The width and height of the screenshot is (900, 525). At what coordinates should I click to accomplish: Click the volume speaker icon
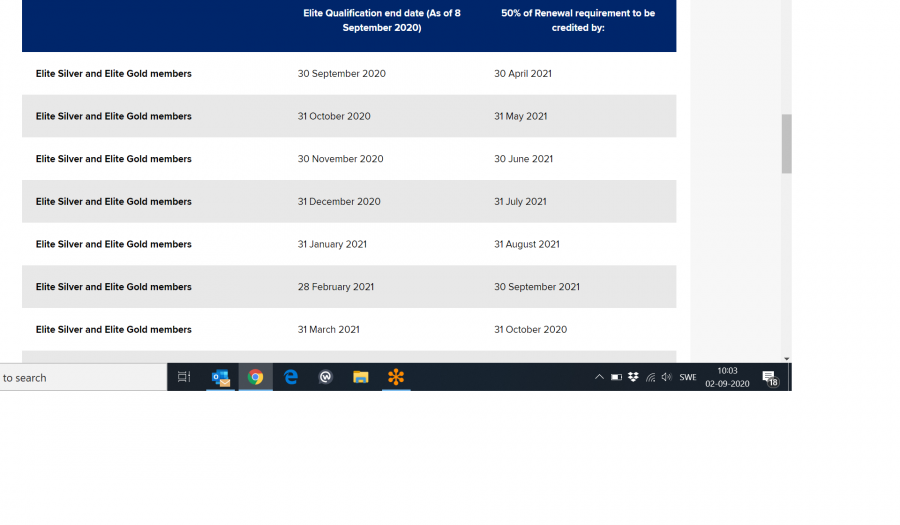pos(666,377)
